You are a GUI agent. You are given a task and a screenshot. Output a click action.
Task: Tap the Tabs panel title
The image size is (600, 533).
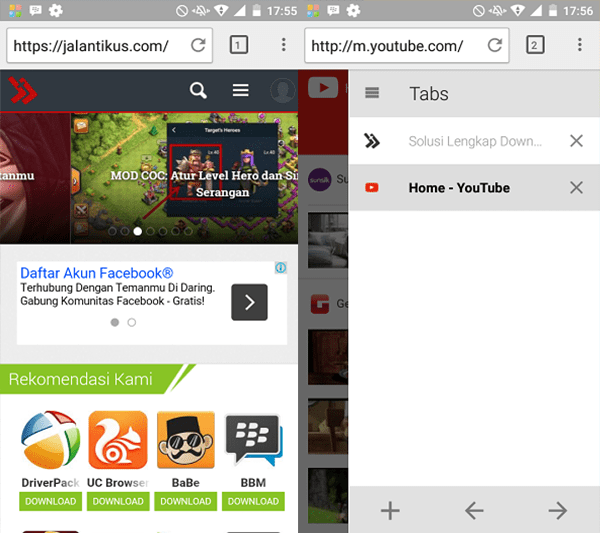click(429, 94)
